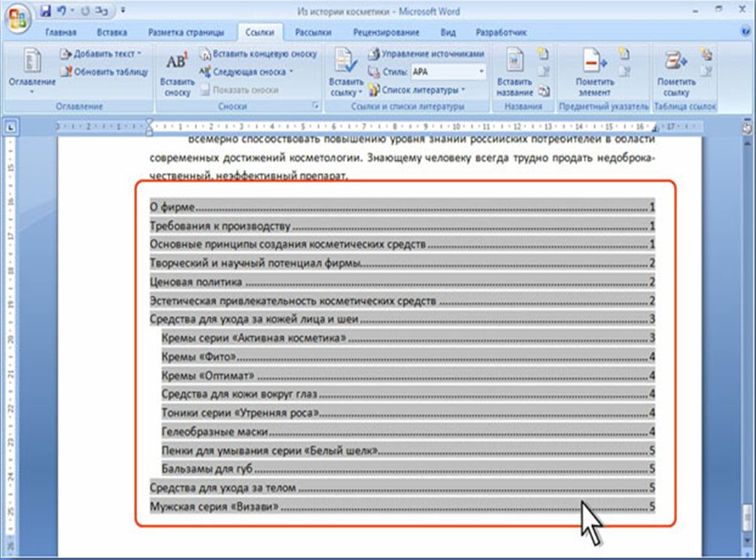Viewport: 756px width, 560px height.
Task: Click entry Основные принципы создания косметических средств
Action: tap(402, 244)
